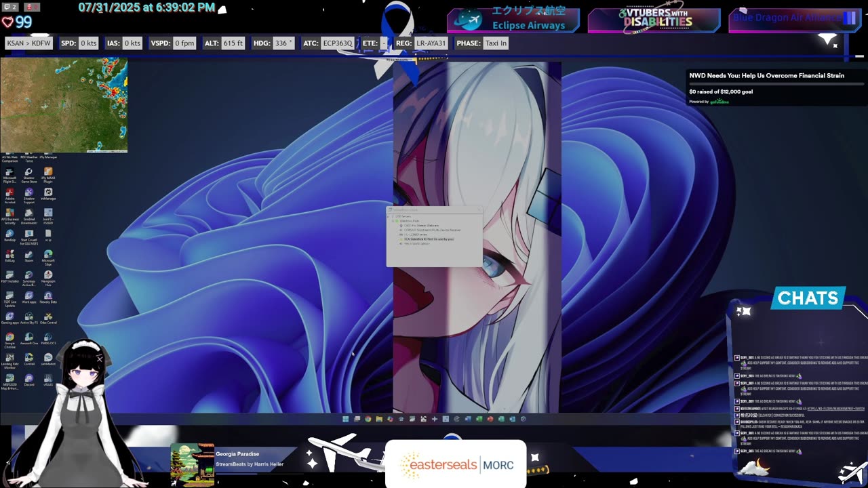Image resolution: width=868 pixels, height=488 pixels.
Task: Click the ALT value 615 ft
Action: click(x=233, y=43)
